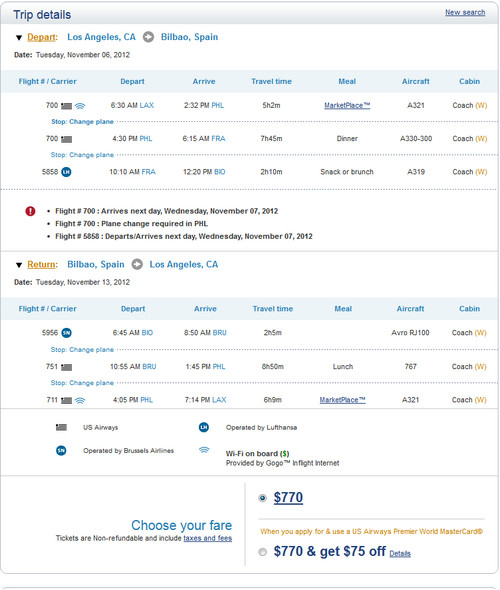
Task: Open the Return link heading
Action: tap(41, 264)
